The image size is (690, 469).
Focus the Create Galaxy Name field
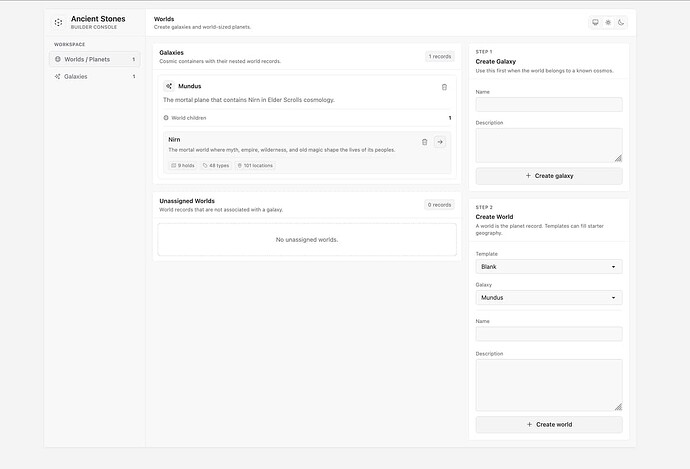tap(549, 105)
